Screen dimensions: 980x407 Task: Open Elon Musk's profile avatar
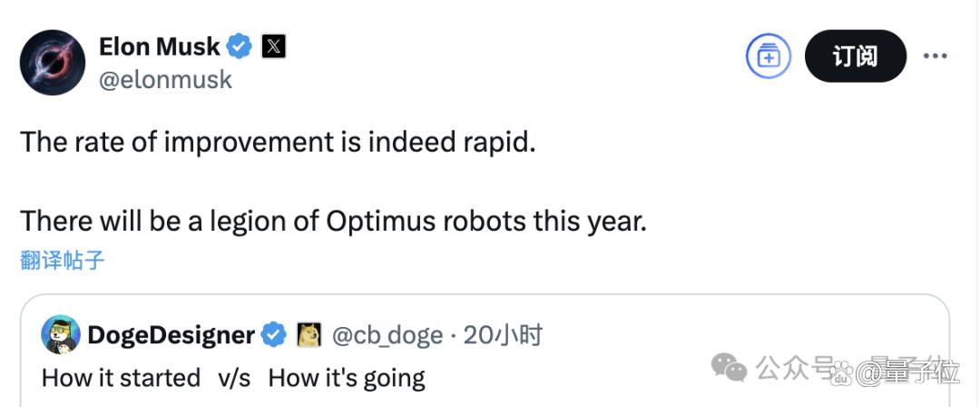[x=53, y=63]
